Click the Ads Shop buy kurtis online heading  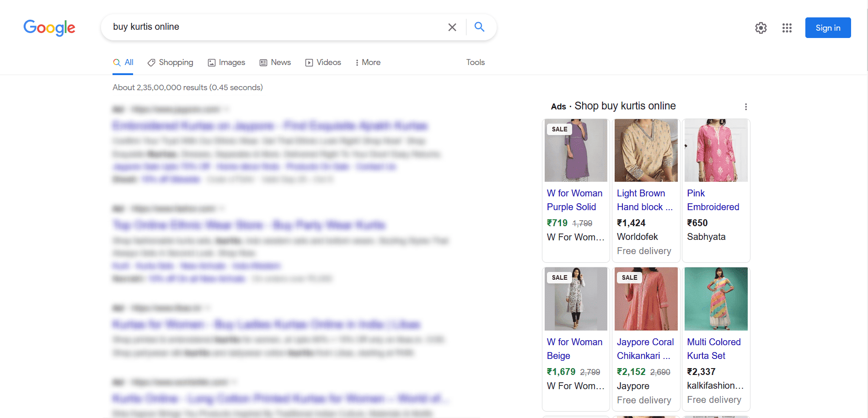613,106
